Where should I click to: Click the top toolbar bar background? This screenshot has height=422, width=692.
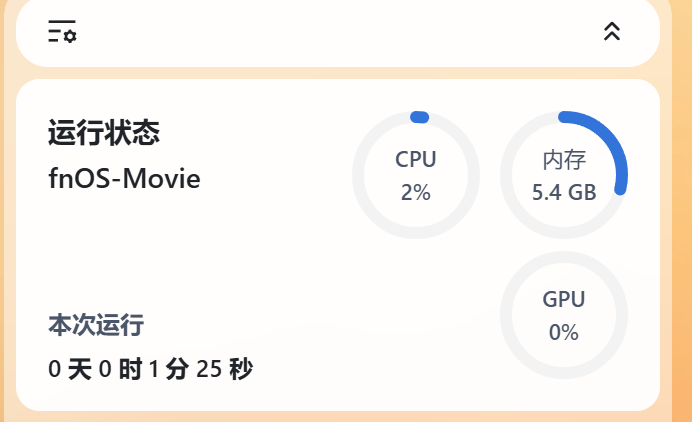click(x=338, y=32)
